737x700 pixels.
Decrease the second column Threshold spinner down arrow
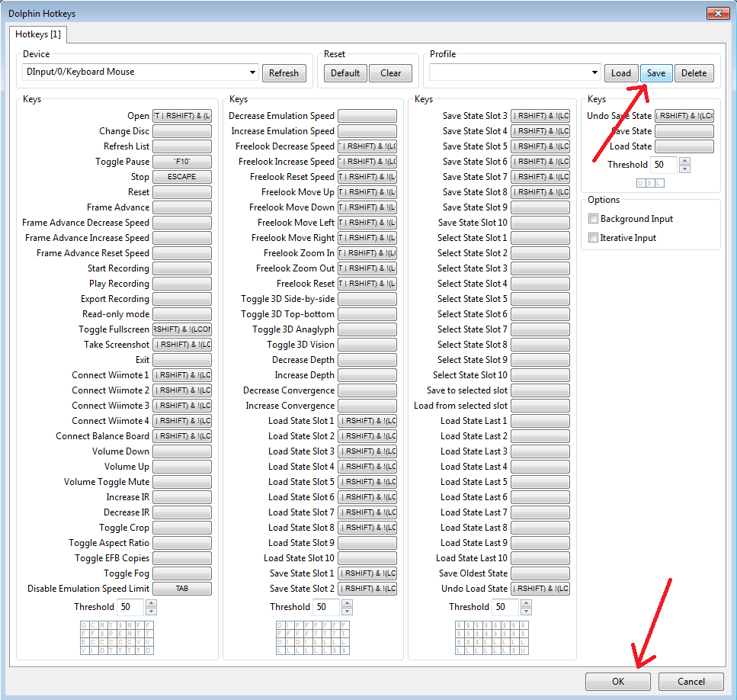click(347, 611)
